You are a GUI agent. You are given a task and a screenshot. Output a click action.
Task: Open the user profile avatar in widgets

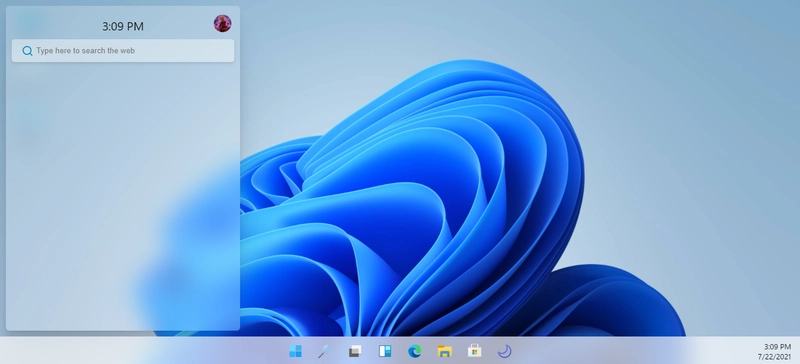(222, 23)
